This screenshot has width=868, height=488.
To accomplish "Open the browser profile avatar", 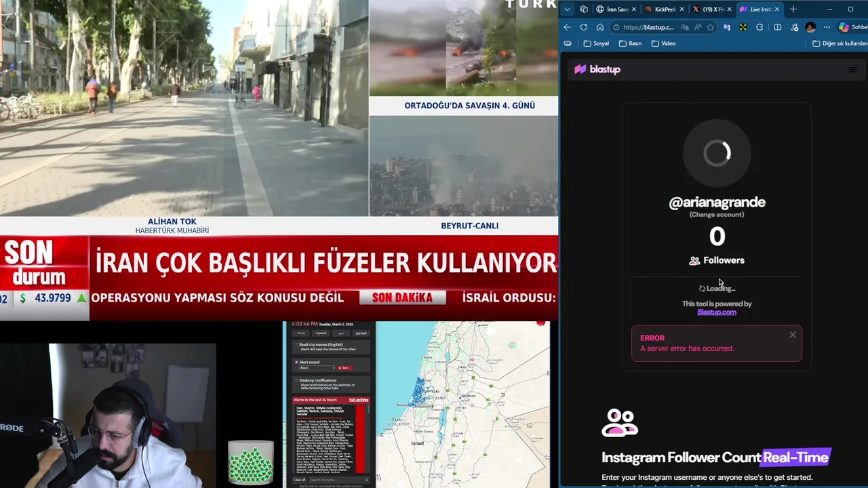I will pyautogui.click(x=810, y=27).
